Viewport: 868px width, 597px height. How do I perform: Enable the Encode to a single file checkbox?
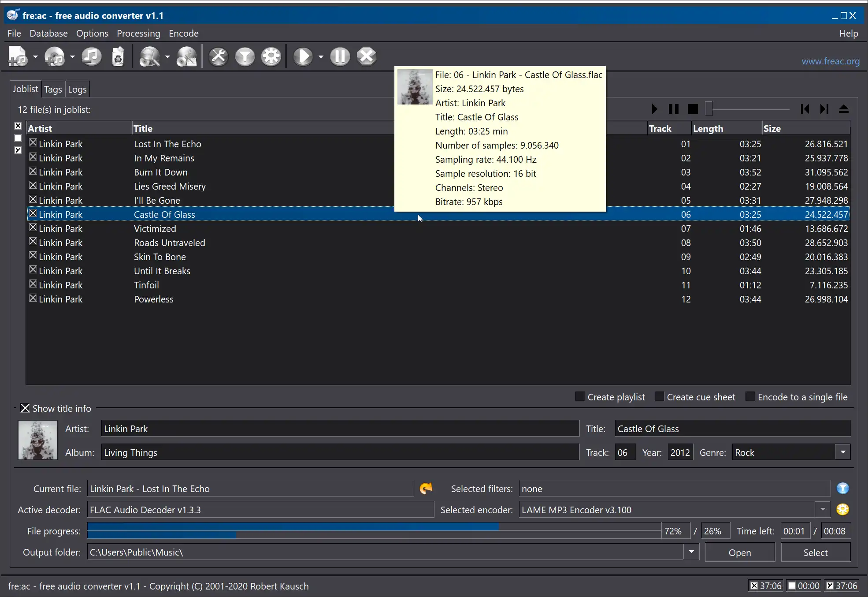749,397
